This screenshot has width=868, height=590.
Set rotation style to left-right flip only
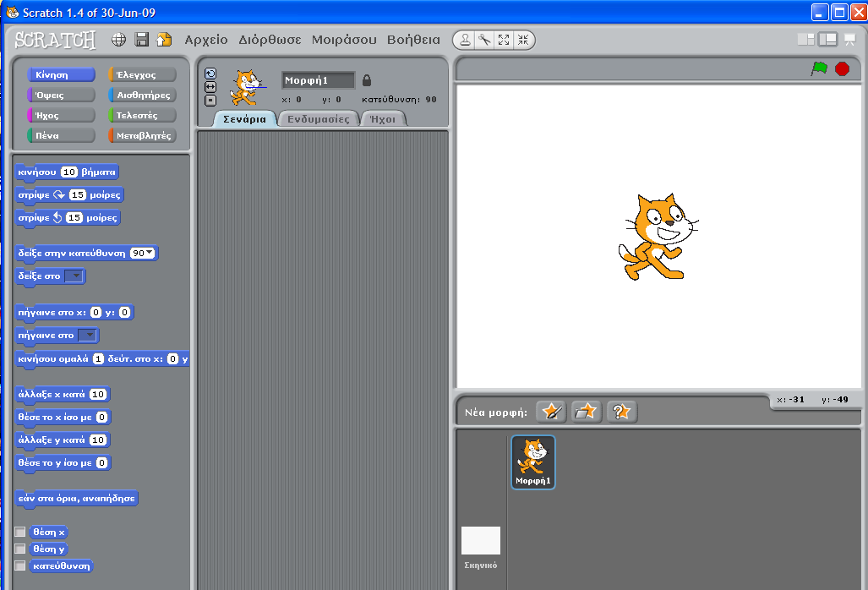pos(210,87)
